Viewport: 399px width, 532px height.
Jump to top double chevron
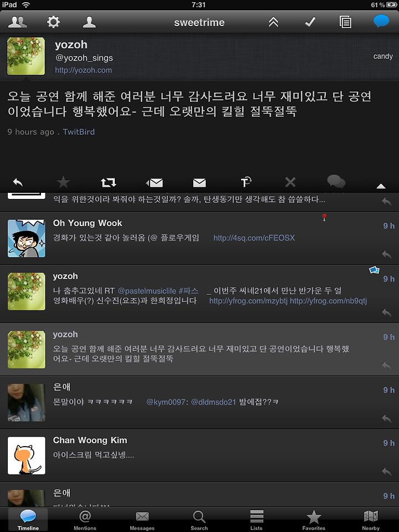click(x=273, y=22)
